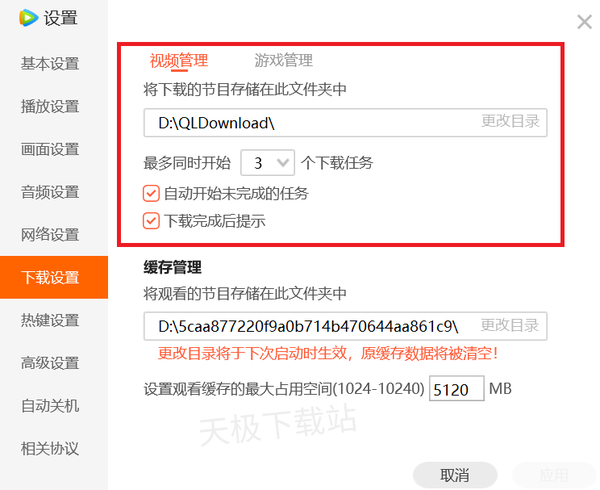Open the simultaneous download count dropdown
600x490 pixels.
(268, 162)
